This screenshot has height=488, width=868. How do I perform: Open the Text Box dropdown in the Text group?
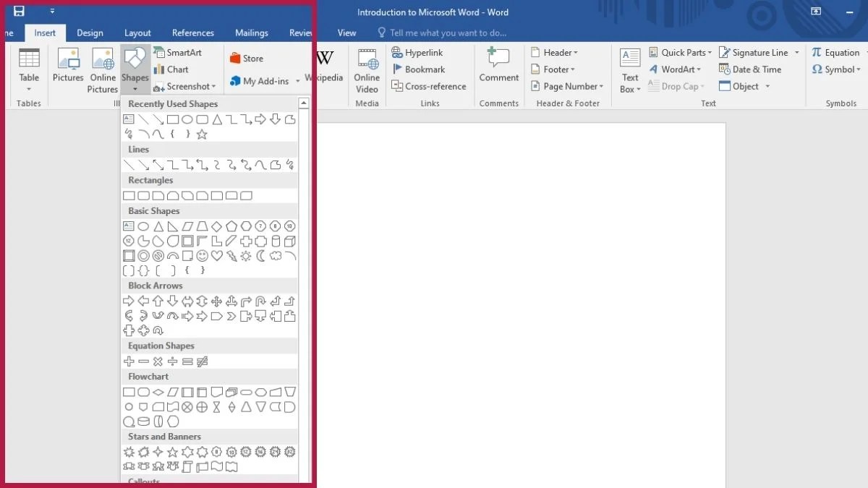630,69
